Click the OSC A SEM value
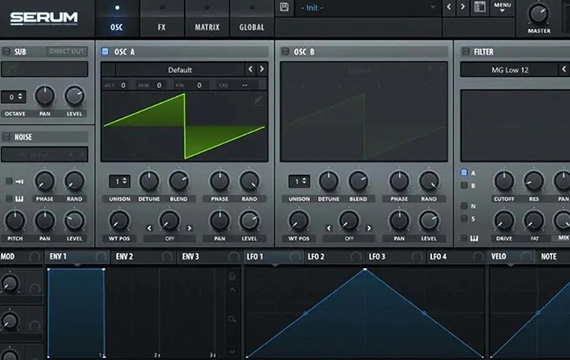The height and width of the screenshot is (360, 570). 159,85
